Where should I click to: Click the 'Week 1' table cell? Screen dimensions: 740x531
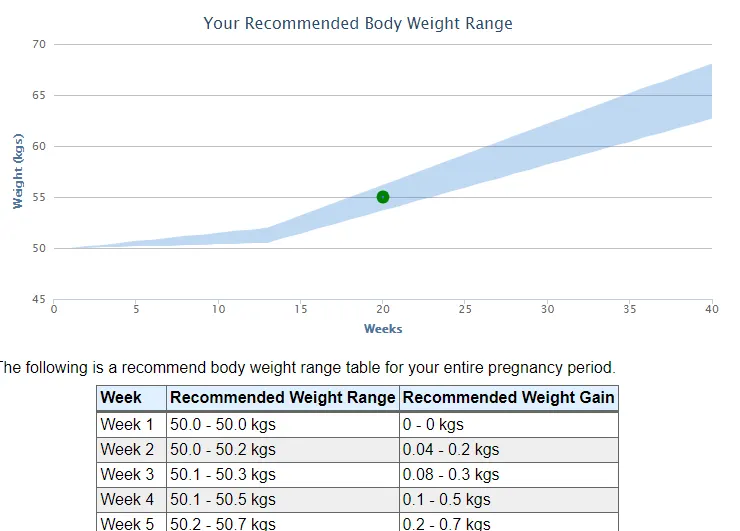coord(127,425)
